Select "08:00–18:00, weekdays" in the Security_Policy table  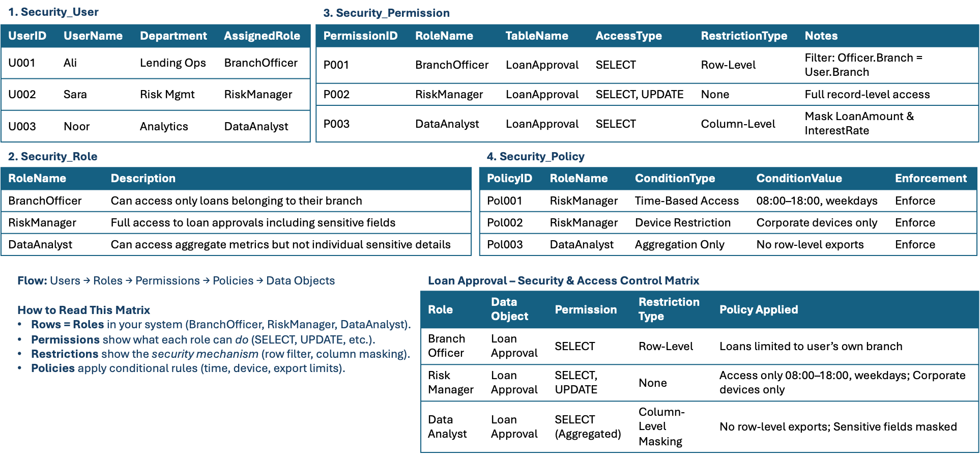point(817,201)
